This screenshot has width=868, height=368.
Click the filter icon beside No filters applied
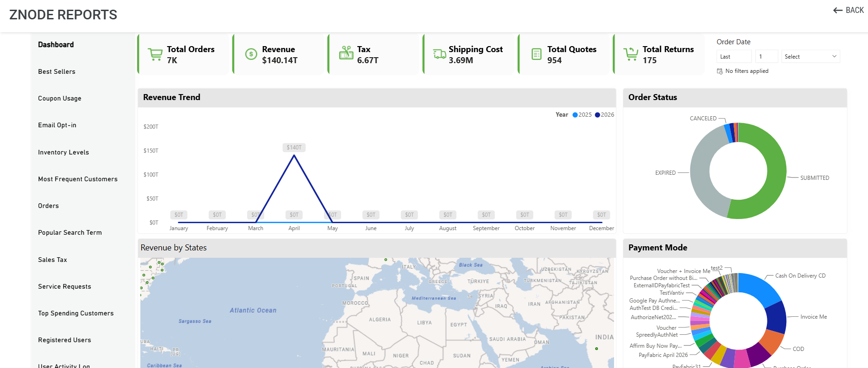pos(720,71)
